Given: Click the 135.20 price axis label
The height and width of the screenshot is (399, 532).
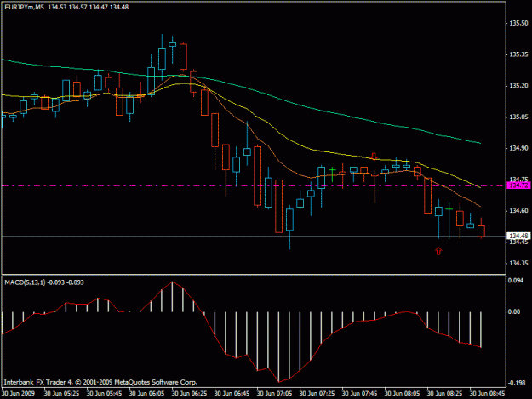Looking at the screenshot, I should 518,86.
